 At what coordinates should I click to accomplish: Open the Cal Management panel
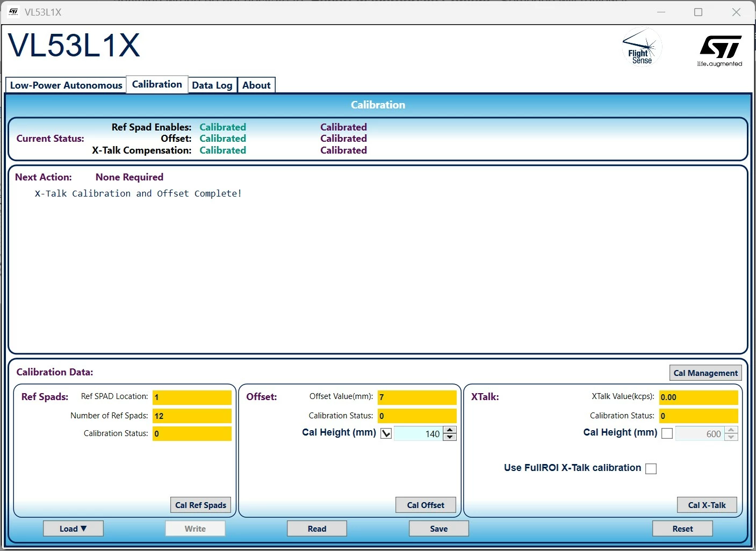tap(705, 373)
